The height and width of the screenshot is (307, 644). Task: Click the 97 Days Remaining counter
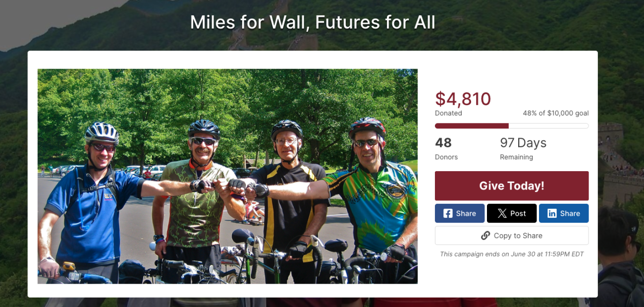[x=523, y=143]
